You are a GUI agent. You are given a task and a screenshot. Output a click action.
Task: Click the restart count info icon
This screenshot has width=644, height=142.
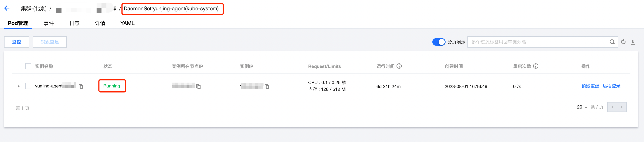pos(536,66)
